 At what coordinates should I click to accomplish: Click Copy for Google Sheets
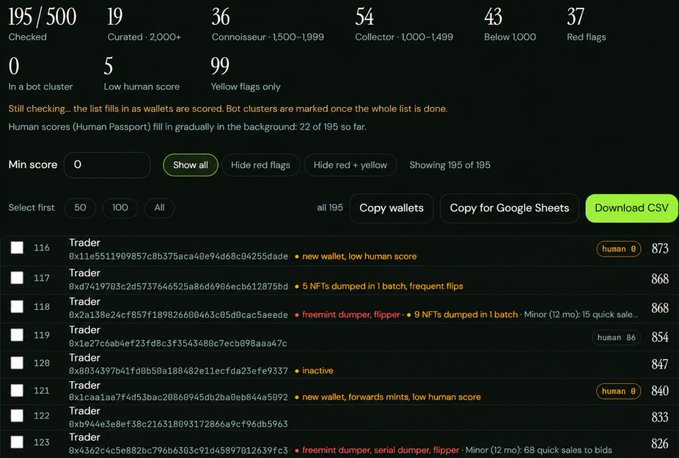tap(509, 208)
